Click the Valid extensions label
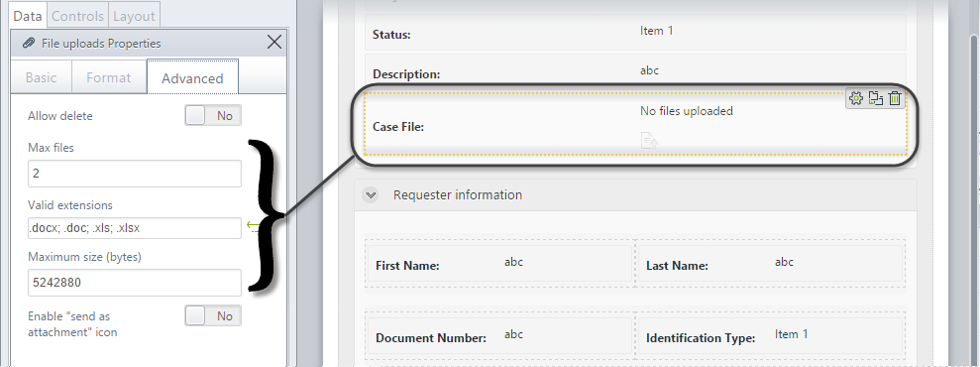This screenshot has width=980, height=367. point(70,205)
